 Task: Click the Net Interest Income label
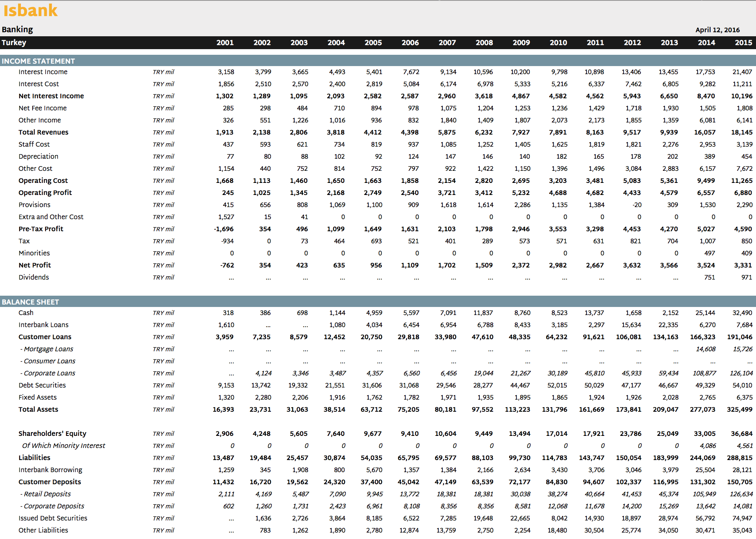[x=51, y=96]
